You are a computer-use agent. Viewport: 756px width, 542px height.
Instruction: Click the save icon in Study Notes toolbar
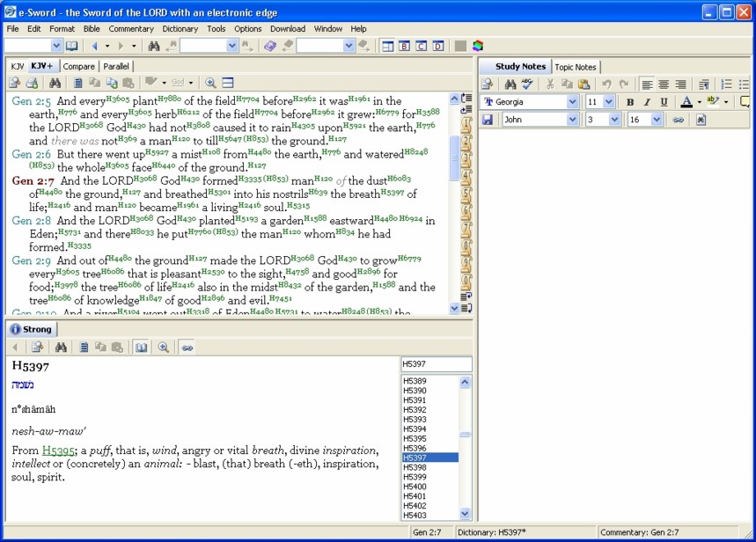click(x=488, y=120)
